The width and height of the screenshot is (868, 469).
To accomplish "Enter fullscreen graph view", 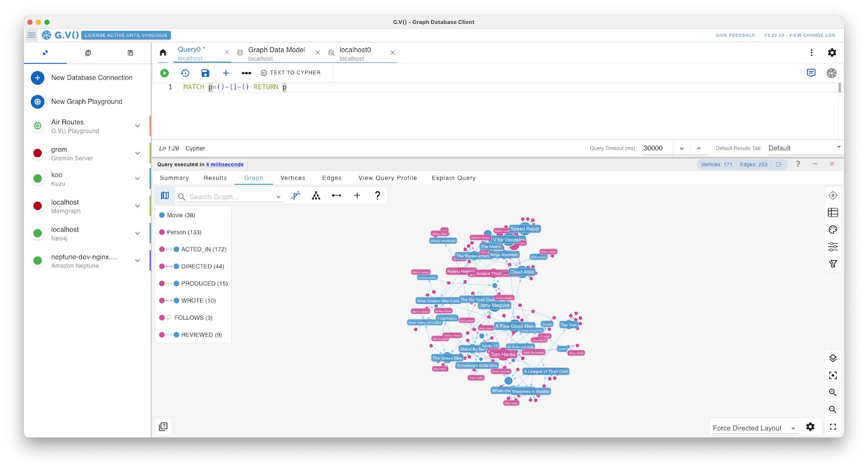I will pos(833,427).
